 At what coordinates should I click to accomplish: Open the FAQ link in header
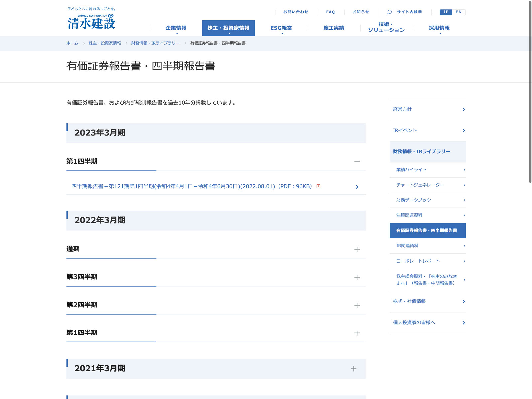click(330, 12)
